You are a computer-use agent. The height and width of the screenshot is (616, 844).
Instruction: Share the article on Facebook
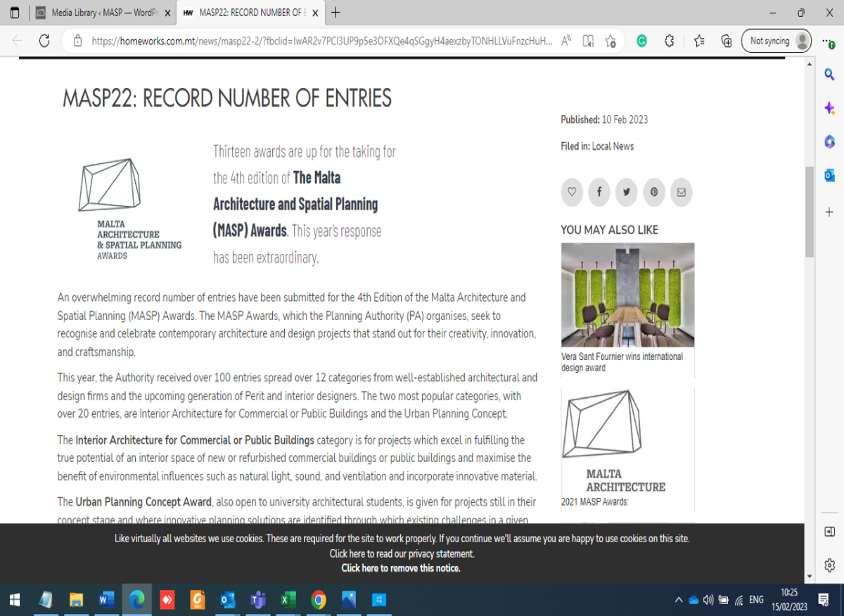point(599,192)
